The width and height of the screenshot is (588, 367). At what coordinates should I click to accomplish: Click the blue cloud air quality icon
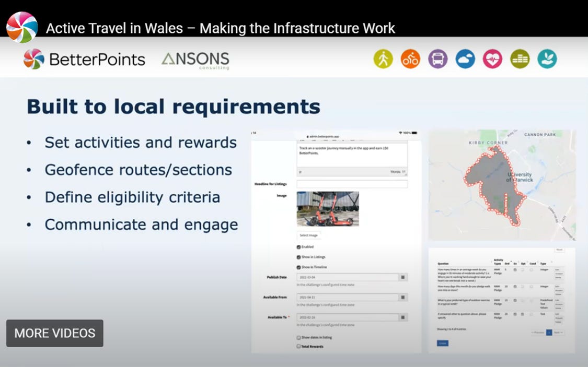click(x=465, y=59)
